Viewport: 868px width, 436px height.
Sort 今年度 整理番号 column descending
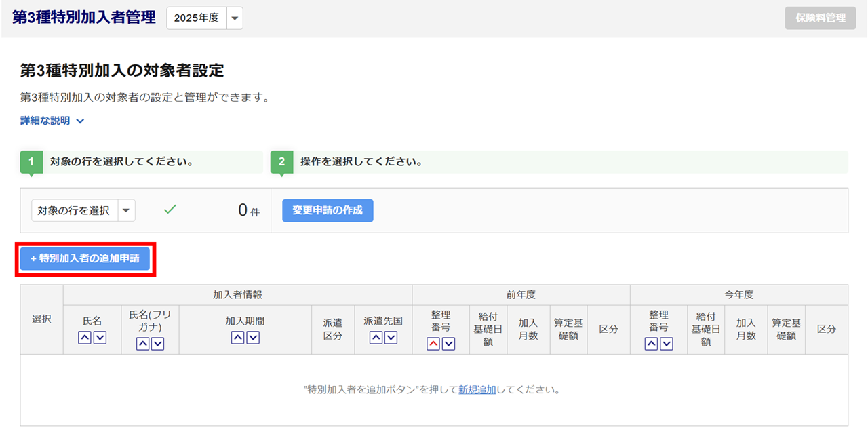pyautogui.click(x=666, y=344)
